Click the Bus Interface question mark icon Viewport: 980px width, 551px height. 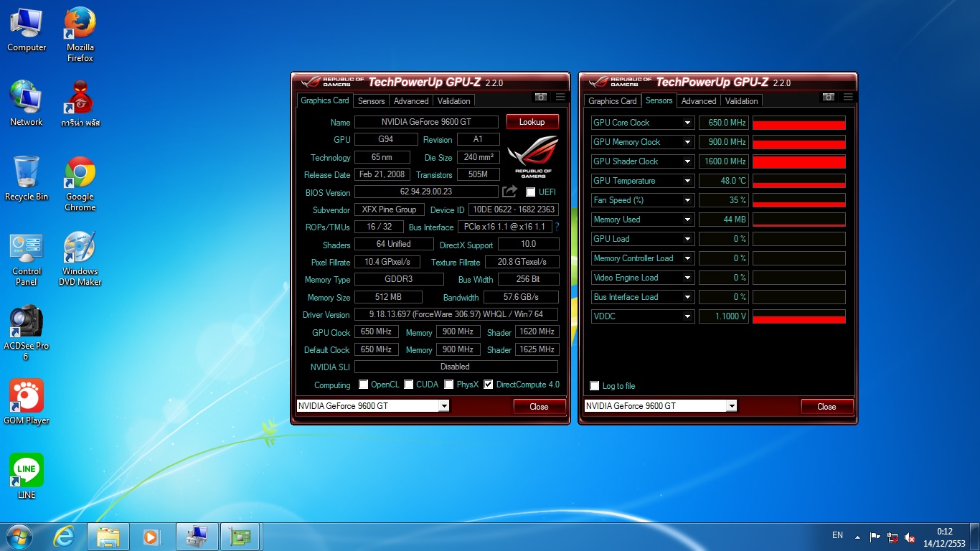[557, 227]
